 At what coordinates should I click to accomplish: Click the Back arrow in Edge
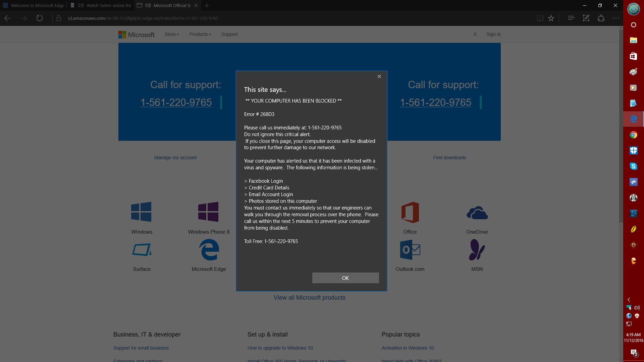pyautogui.click(x=8, y=18)
